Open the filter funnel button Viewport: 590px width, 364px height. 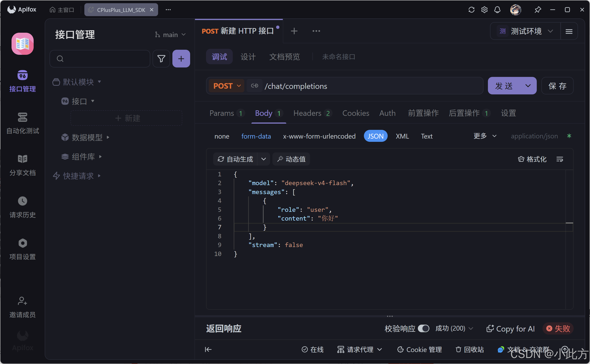coord(161,58)
